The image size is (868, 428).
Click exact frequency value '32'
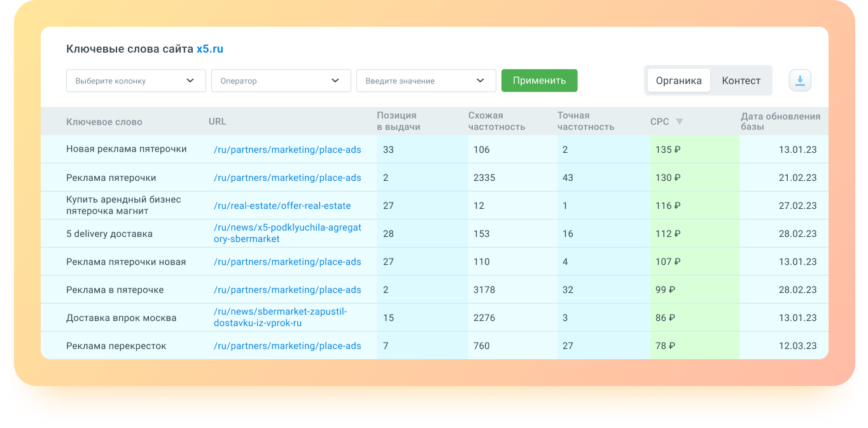(568, 290)
